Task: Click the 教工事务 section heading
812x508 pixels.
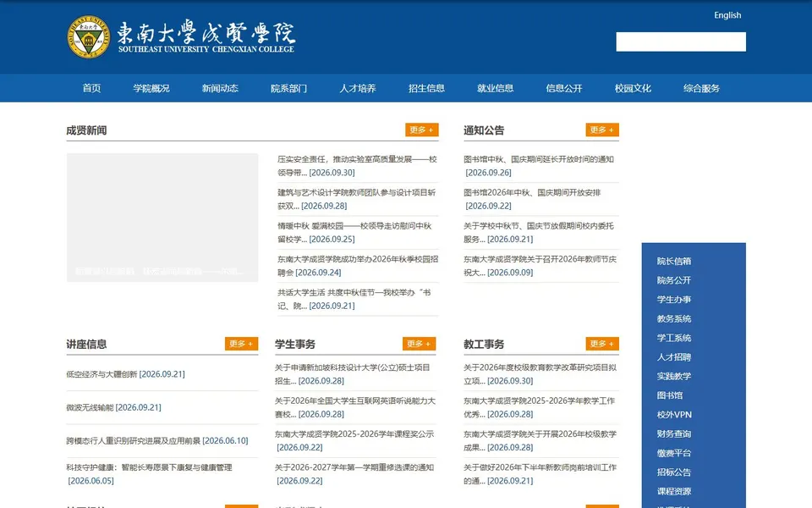Action: 484,345
